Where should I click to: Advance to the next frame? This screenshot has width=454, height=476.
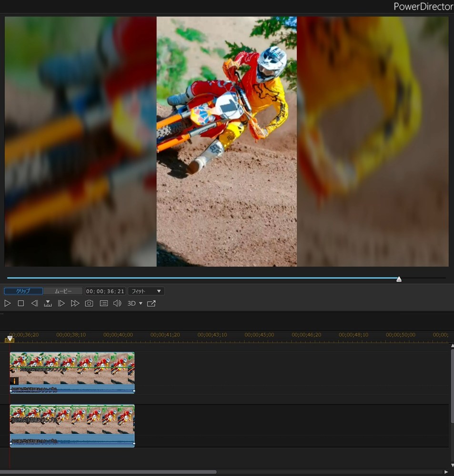pyautogui.click(x=61, y=303)
